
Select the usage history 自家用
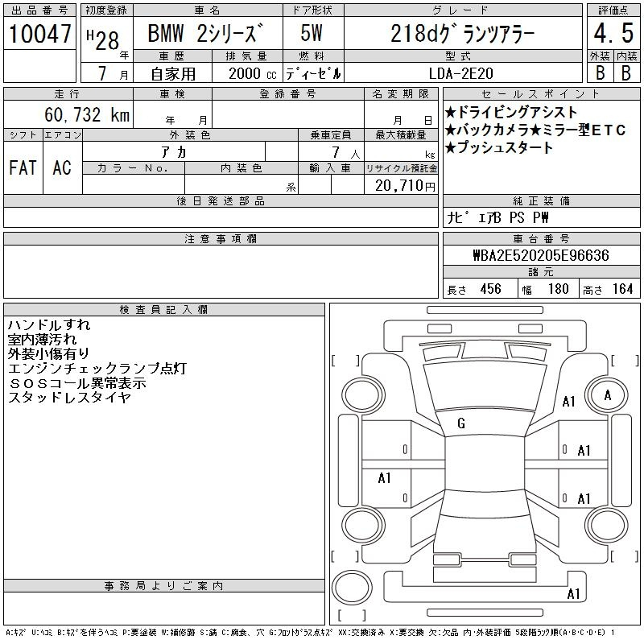click(x=173, y=74)
